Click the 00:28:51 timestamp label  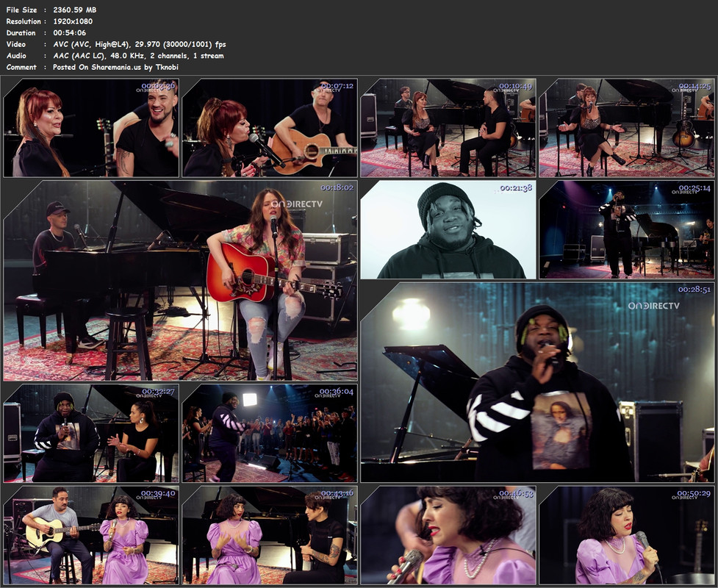click(x=694, y=290)
